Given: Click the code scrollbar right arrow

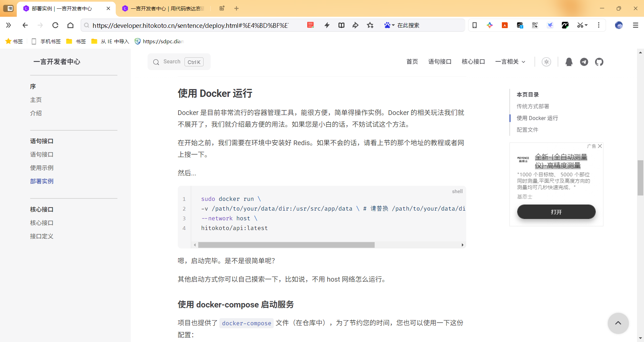Looking at the screenshot, I should coord(463,245).
